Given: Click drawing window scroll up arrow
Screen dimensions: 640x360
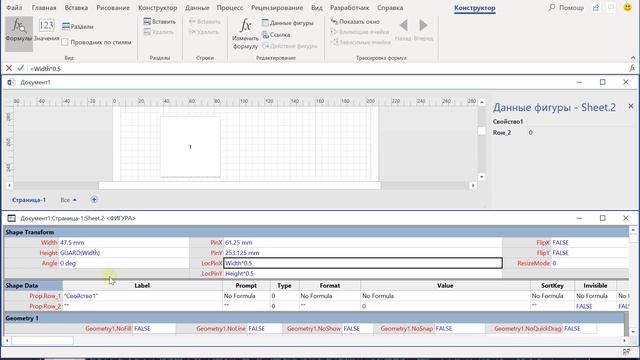Looking at the screenshot, I should tap(482, 102).
